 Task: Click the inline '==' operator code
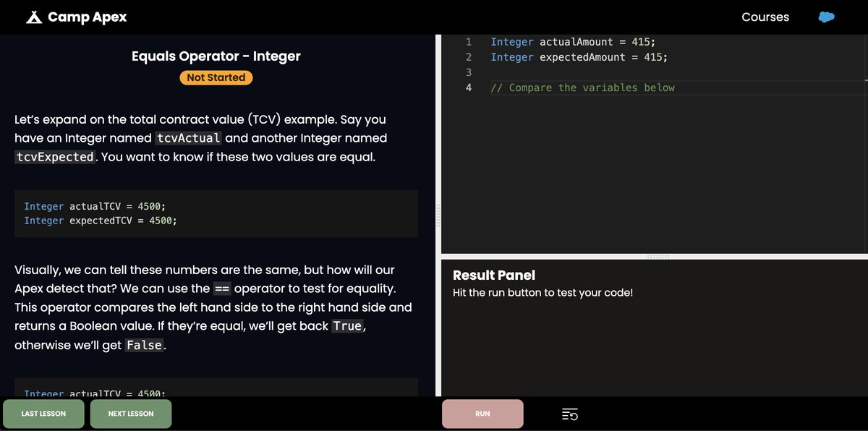222,289
